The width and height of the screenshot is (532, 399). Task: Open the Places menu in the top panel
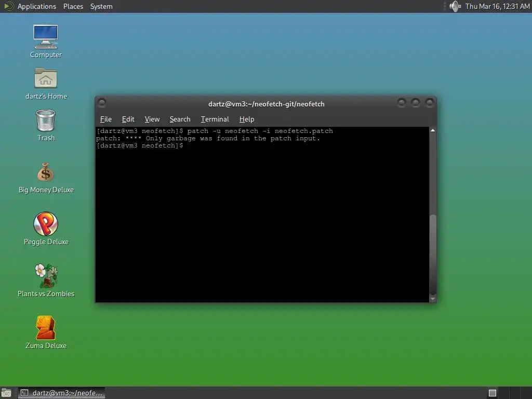(x=73, y=6)
